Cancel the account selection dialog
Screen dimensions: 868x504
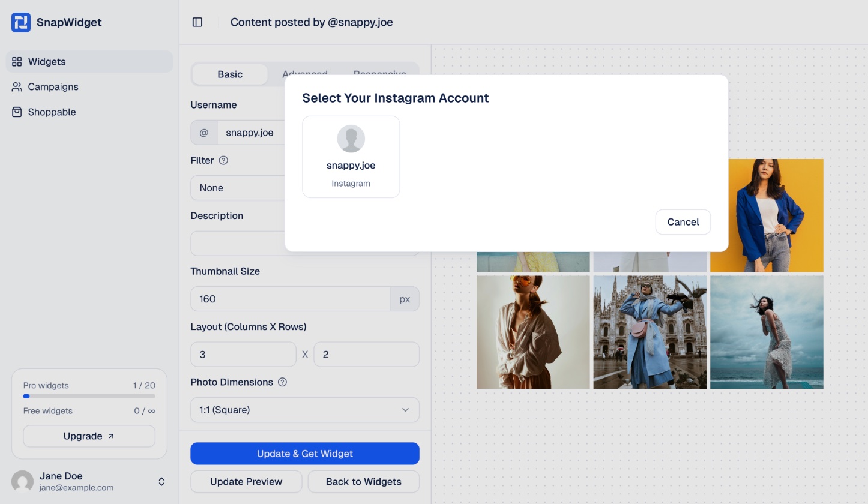coord(683,222)
